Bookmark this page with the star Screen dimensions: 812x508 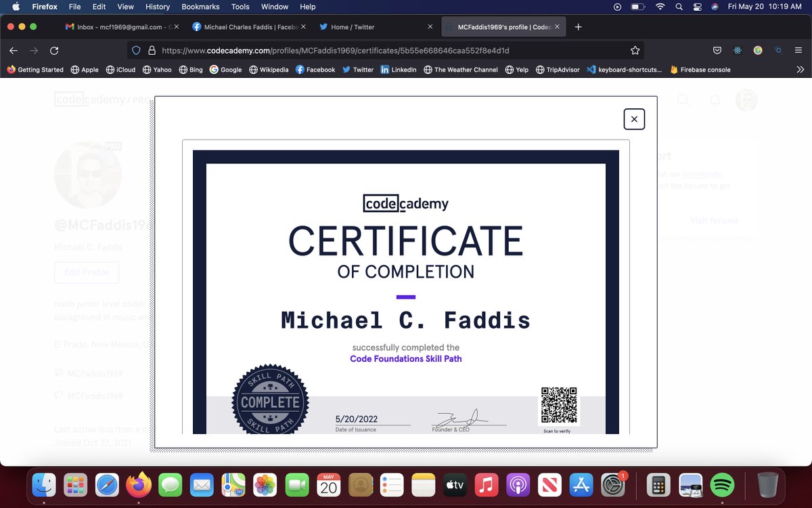point(635,50)
